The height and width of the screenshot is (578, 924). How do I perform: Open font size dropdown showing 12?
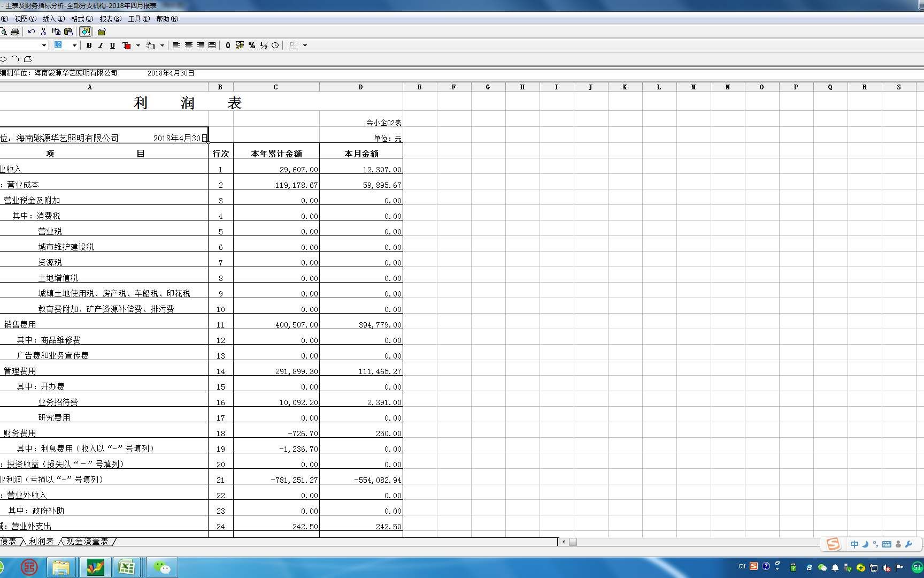click(x=74, y=45)
